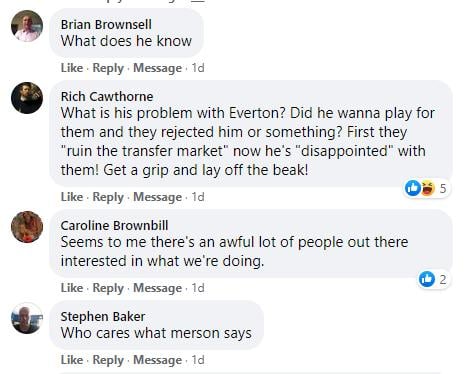Like Rich Cawthorne's comment

(x=72, y=197)
